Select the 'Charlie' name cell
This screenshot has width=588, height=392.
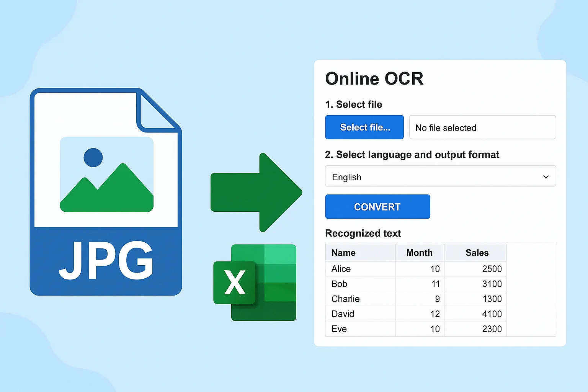(360, 299)
